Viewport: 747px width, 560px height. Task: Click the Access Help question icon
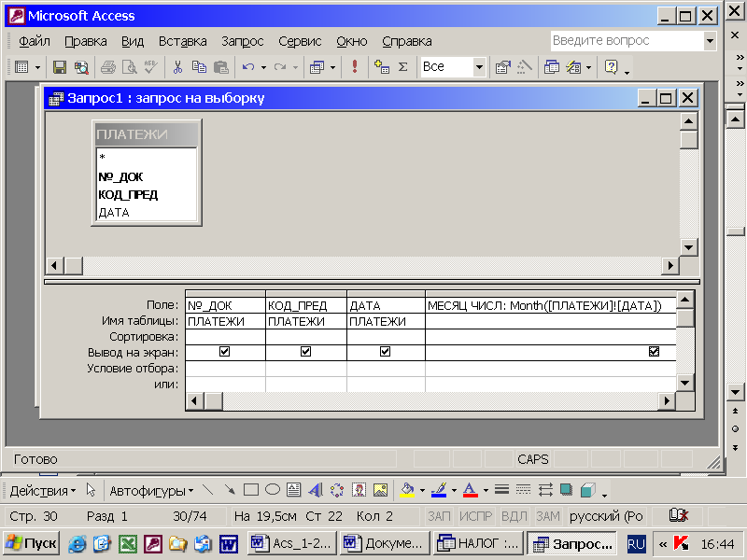tap(611, 67)
